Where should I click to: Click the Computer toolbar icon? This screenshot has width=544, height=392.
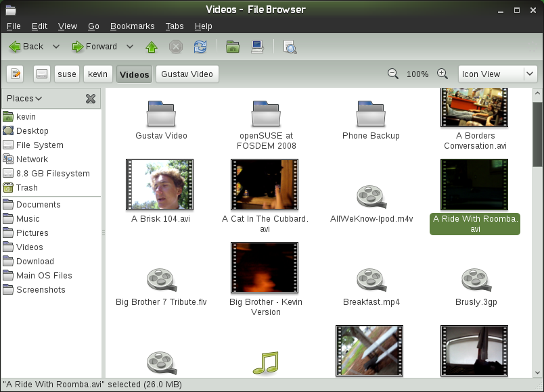click(x=257, y=47)
